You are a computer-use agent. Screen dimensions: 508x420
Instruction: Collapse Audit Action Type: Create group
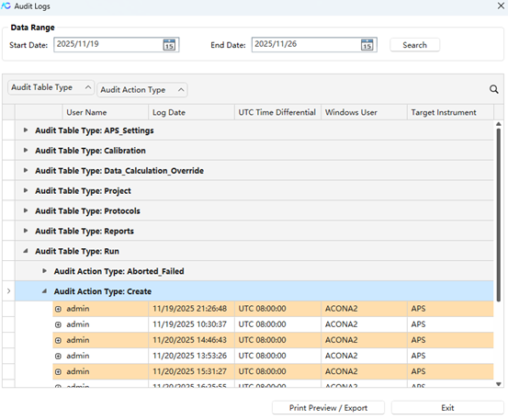tap(44, 291)
